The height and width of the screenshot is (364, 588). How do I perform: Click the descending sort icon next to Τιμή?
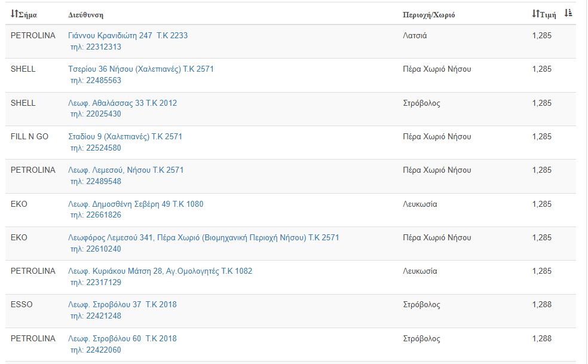coord(568,13)
